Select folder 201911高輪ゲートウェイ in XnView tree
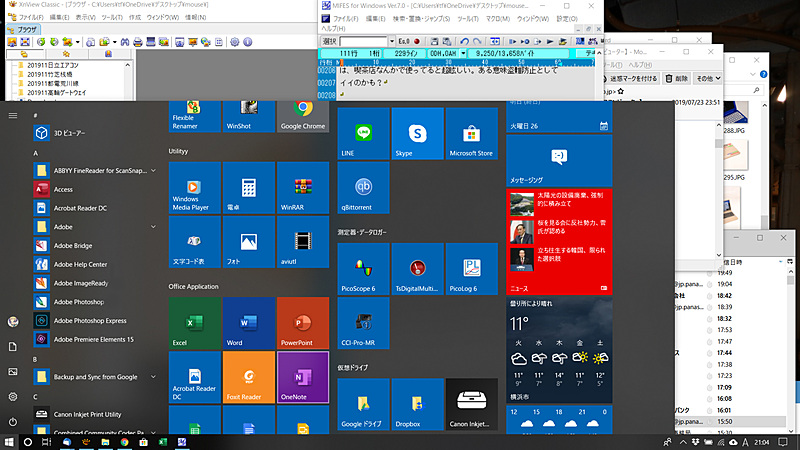800x450 pixels. tap(57, 93)
